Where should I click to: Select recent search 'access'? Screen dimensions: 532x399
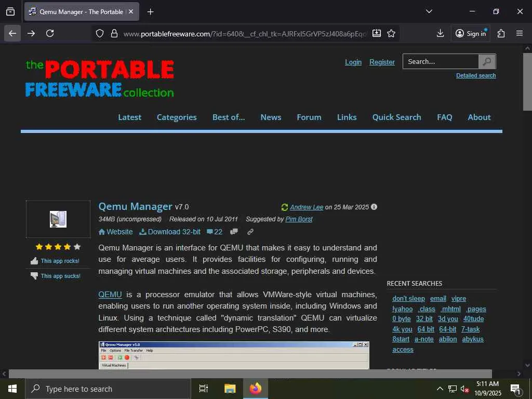coord(403,350)
